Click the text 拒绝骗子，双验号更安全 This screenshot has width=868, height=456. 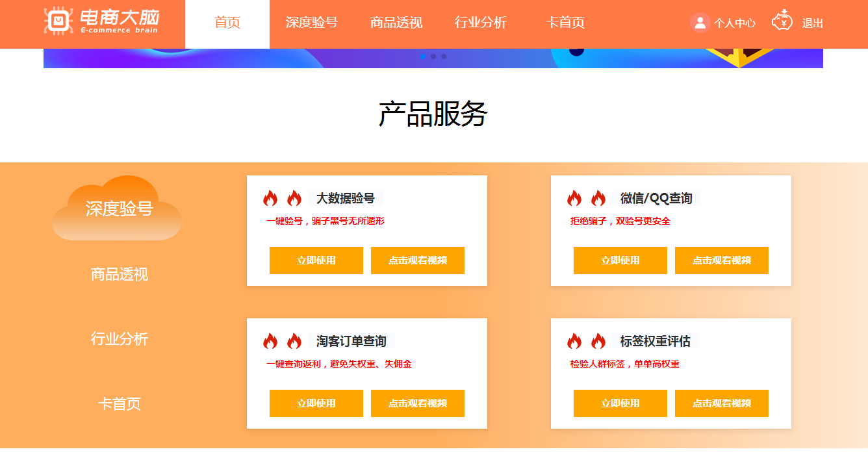(x=620, y=221)
